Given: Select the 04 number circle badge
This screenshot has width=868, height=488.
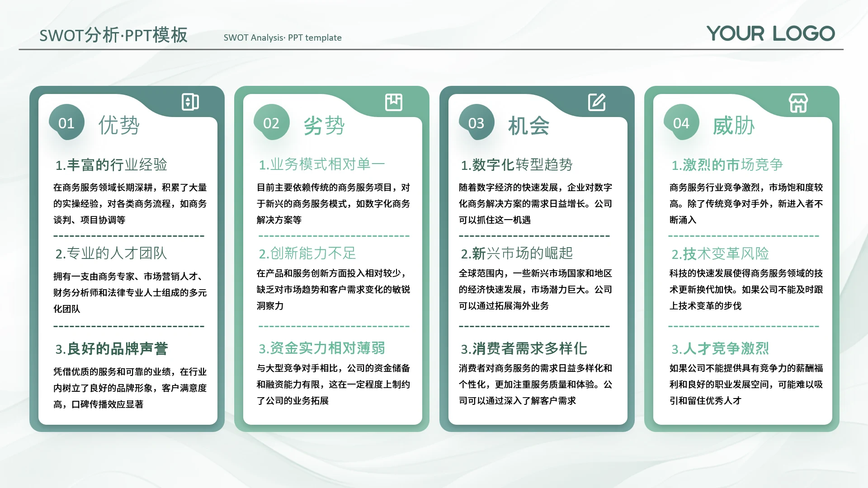Looking at the screenshot, I should (681, 123).
